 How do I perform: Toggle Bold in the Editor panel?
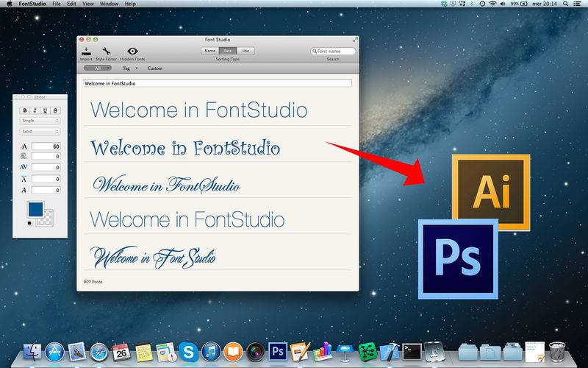pos(25,110)
